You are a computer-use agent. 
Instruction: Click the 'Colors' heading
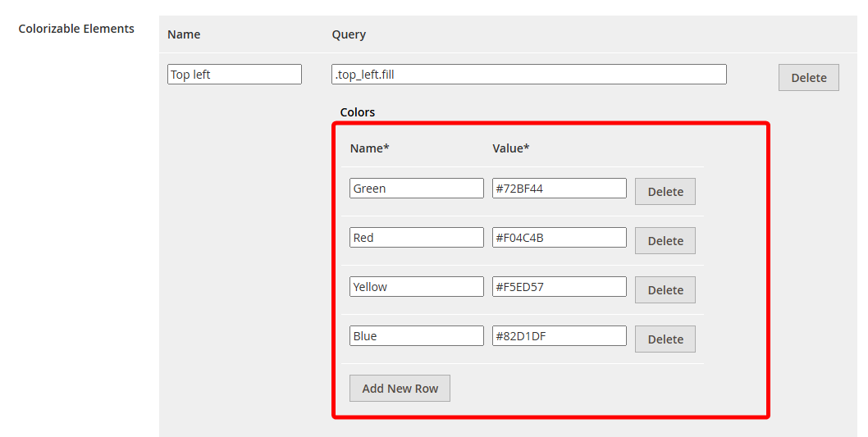pyautogui.click(x=357, y=112)
